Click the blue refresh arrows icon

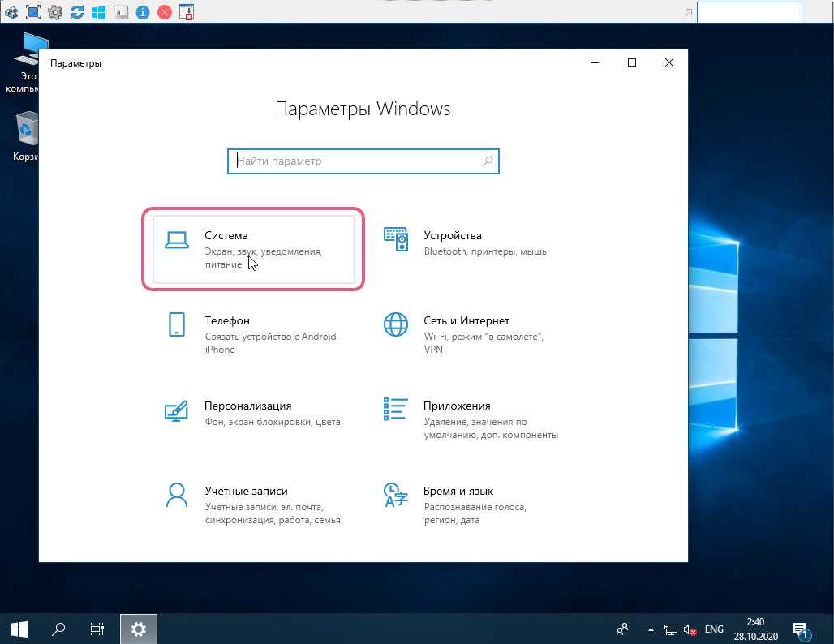pyautogui.click(x=77, y=11)
